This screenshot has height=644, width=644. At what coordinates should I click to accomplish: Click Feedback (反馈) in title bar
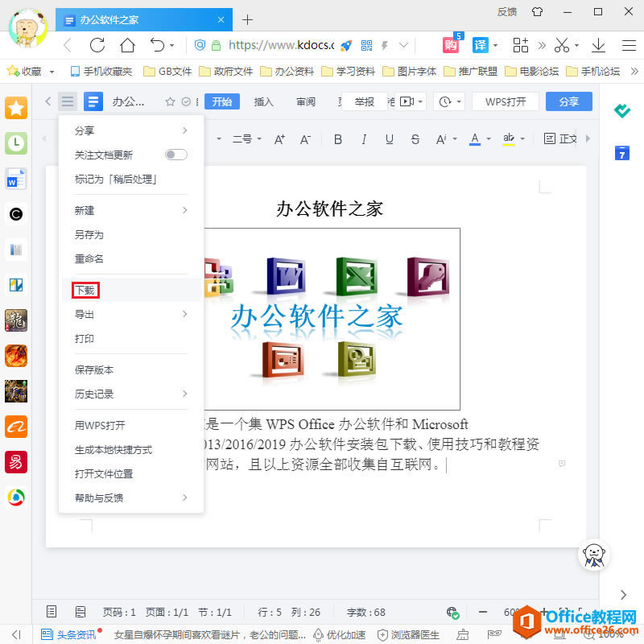coord(507,11)
